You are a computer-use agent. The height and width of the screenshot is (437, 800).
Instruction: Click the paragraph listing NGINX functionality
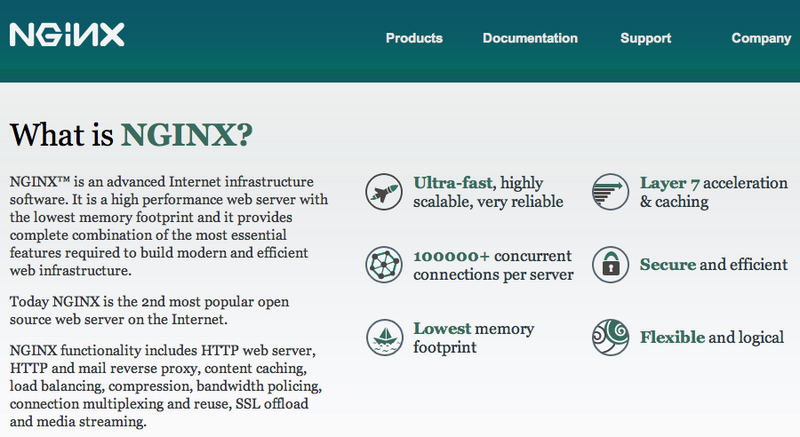coord(165,386)
